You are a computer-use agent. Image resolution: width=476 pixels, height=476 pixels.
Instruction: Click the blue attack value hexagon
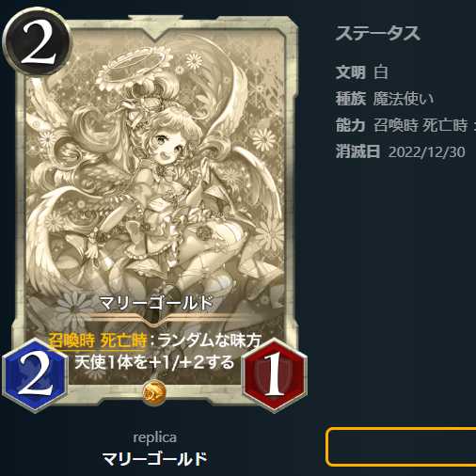[35, 375]
